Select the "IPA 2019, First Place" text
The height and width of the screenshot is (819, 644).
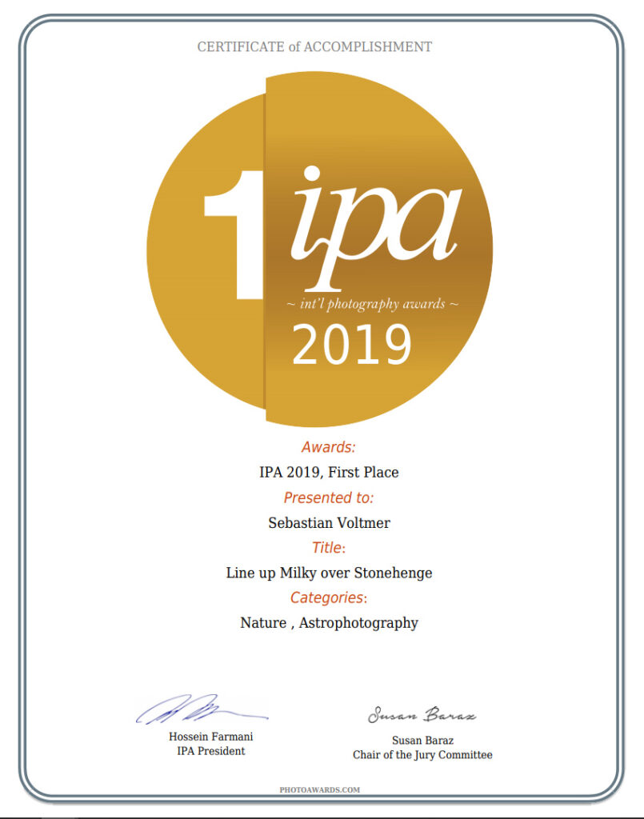pos(329,472)
